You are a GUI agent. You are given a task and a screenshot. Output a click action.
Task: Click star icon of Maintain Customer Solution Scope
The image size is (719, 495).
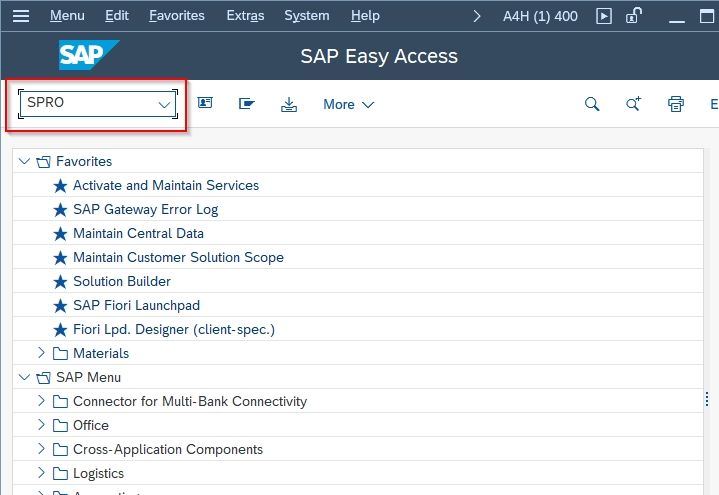tap(60, 258)
